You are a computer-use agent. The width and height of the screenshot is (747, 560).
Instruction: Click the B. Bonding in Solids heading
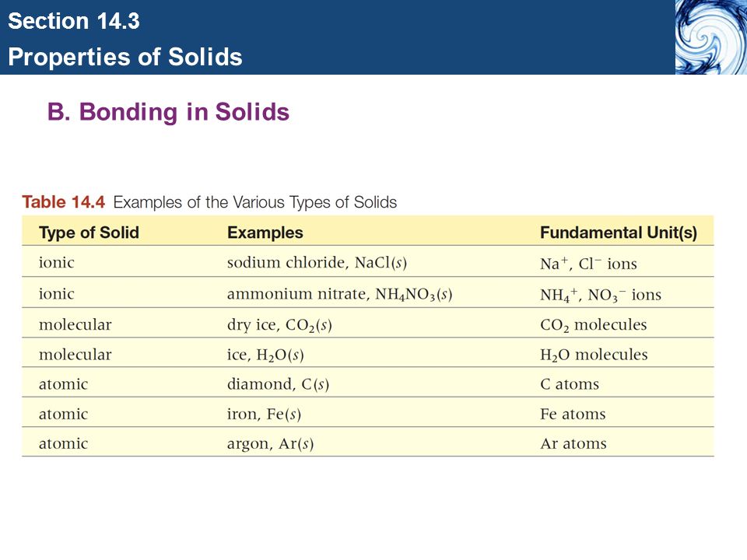pyautogui.click(x=168, y=112)
